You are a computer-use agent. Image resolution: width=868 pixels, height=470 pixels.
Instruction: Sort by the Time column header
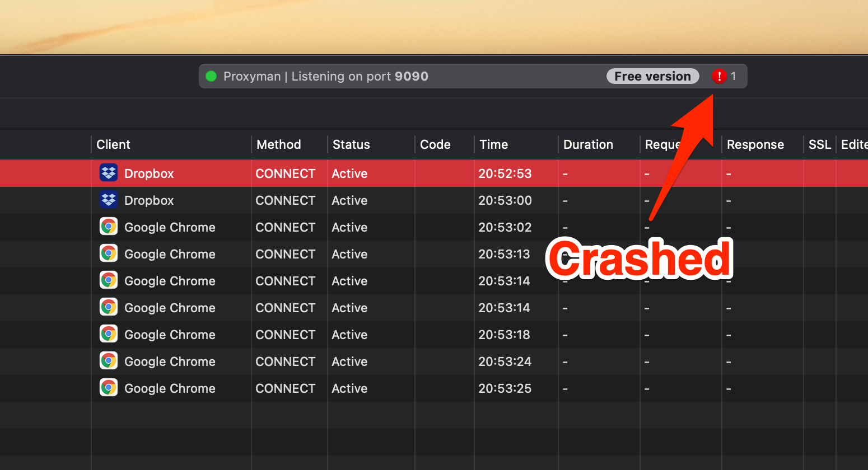493,144
